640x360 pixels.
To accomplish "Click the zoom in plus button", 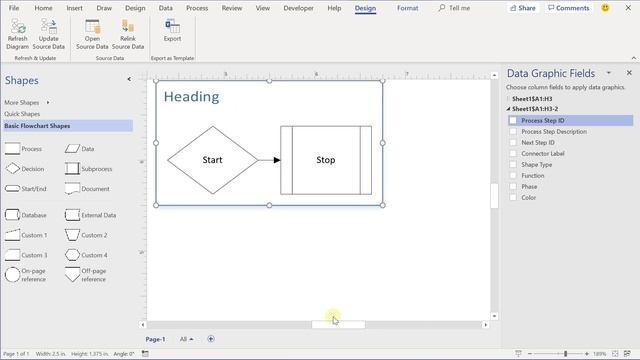I will click(x=587, y=354).
